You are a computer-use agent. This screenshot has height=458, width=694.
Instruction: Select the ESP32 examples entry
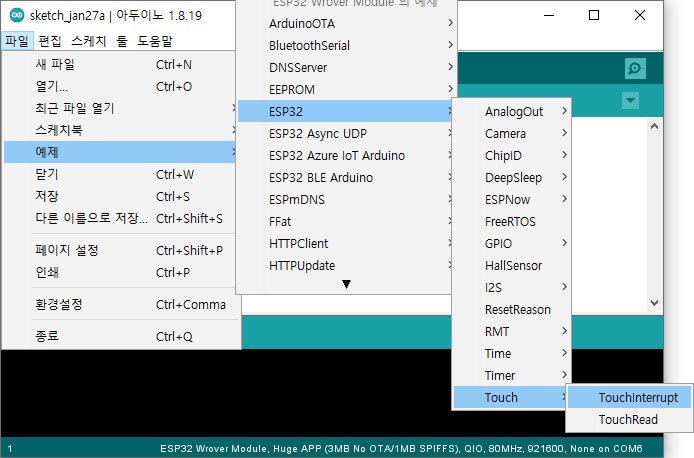coord(346,111)
